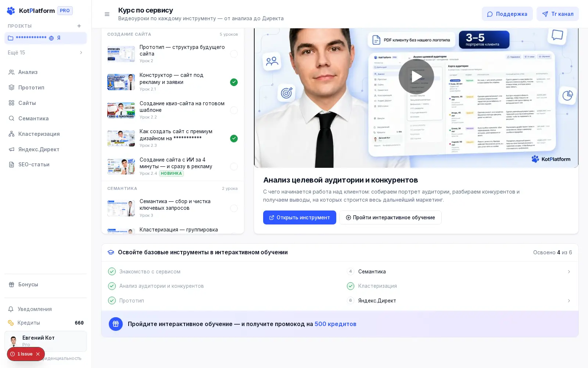Open thumbnail of Конструктор lesson
Image resolution: width=588 pixels, height=368 pixels.
[x=121, y=82]
